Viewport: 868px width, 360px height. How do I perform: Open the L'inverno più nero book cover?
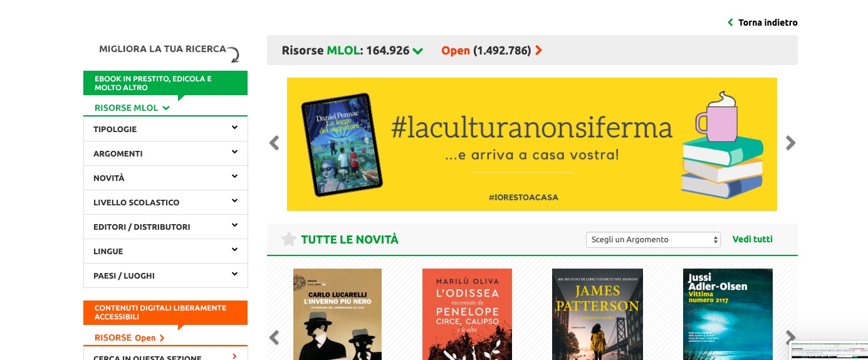[337, 314]
